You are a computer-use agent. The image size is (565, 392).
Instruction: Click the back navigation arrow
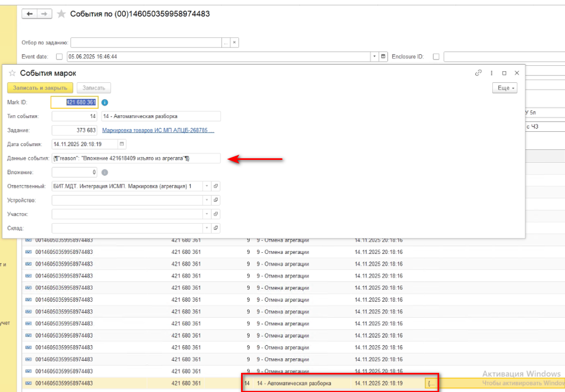pos(30,14)
